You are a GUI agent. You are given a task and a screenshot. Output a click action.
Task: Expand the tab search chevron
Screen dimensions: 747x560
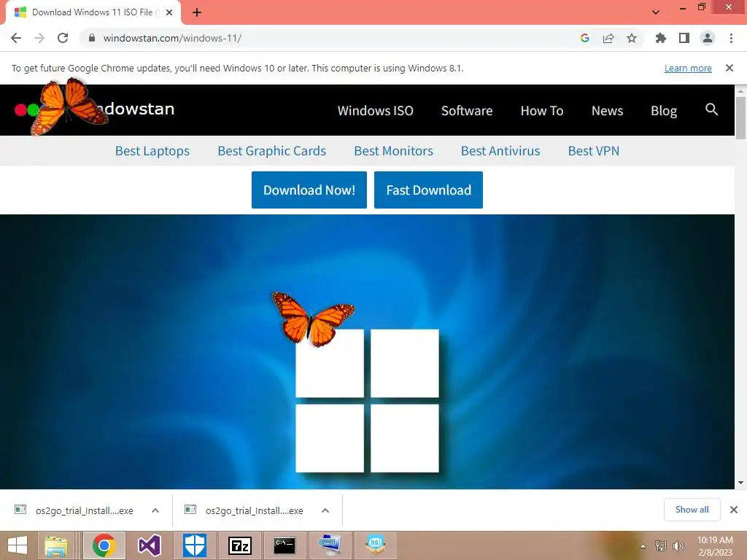656,12
